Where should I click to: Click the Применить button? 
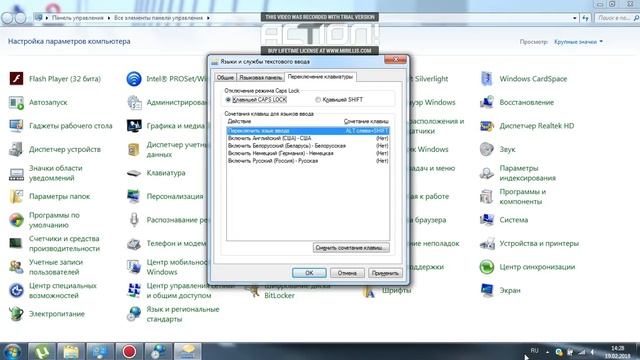[385, 273]
